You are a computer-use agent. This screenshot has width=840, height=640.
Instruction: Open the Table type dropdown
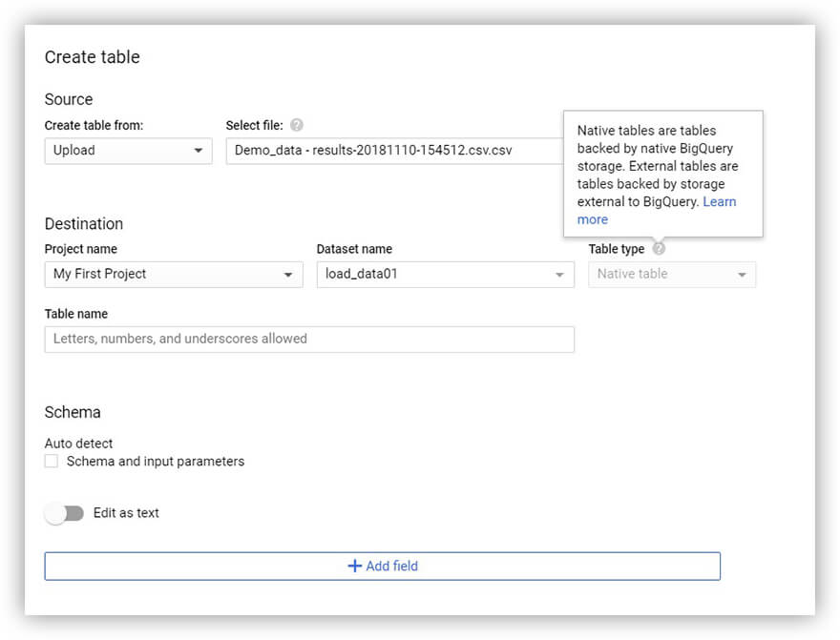(x=672, y=275)
